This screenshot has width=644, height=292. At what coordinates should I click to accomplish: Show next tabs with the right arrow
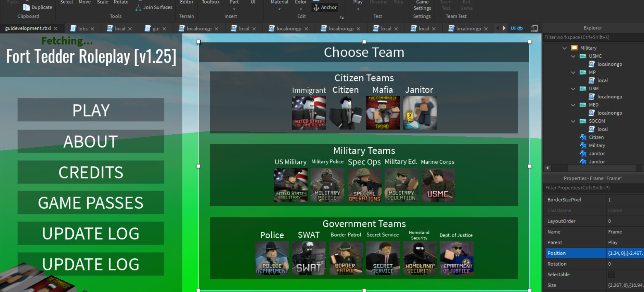tap(504, 28)
